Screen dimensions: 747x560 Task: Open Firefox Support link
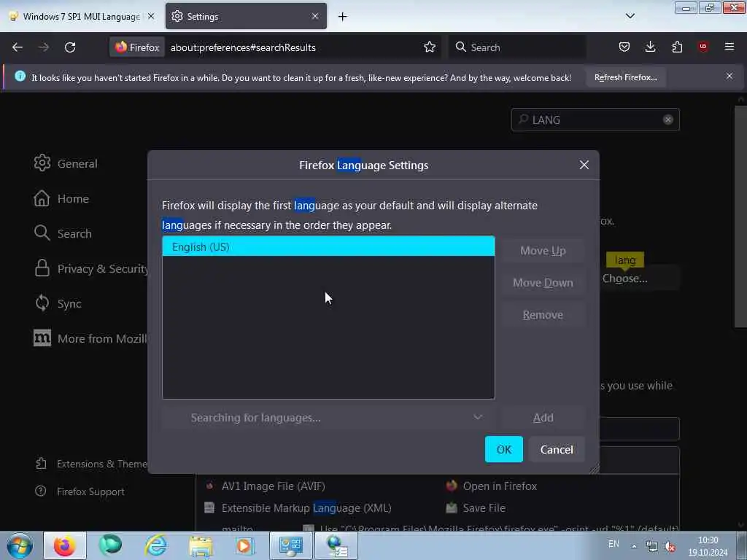(80, 491)
